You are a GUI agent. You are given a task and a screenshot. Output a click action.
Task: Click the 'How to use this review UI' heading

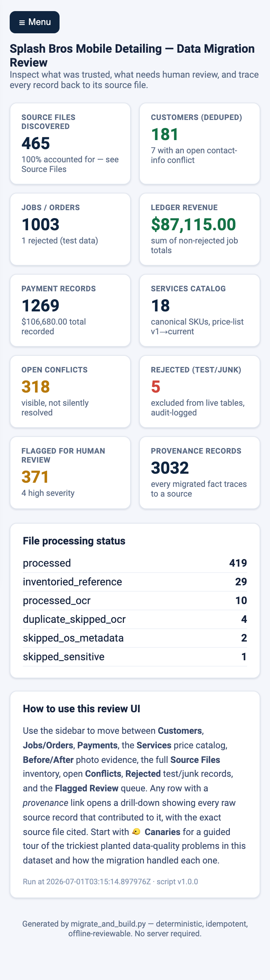pos(81,709)
